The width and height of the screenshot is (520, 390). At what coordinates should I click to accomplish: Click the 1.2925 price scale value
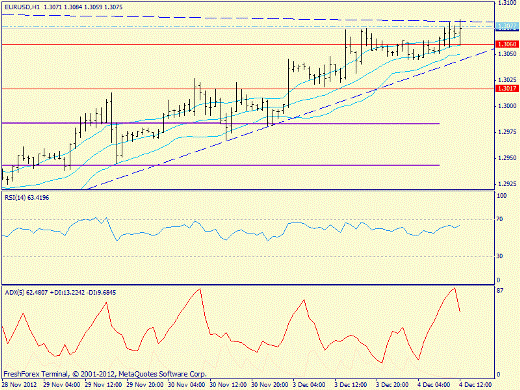tap(507, 184)
